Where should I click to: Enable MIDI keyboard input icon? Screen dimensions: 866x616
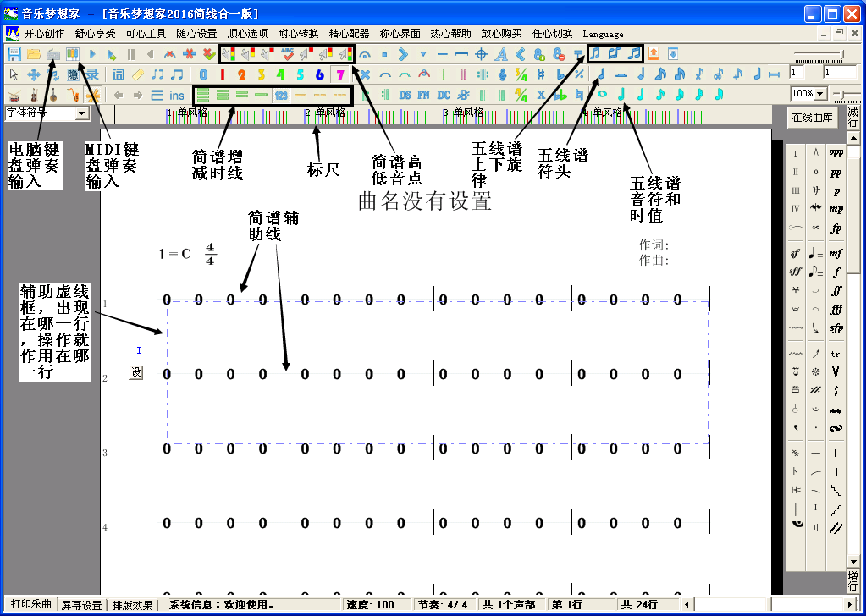click(73, 54)
